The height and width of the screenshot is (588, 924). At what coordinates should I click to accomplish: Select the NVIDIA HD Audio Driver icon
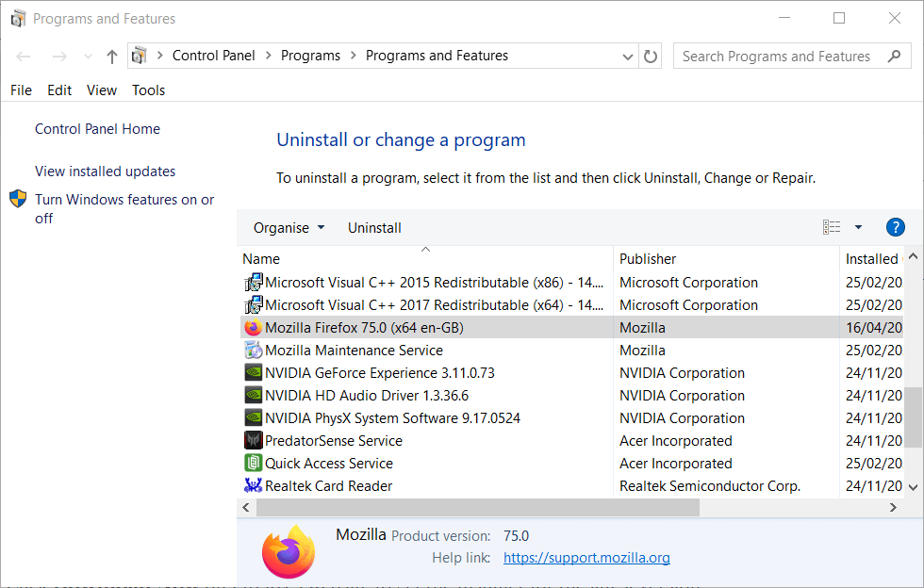pos(254,396)
